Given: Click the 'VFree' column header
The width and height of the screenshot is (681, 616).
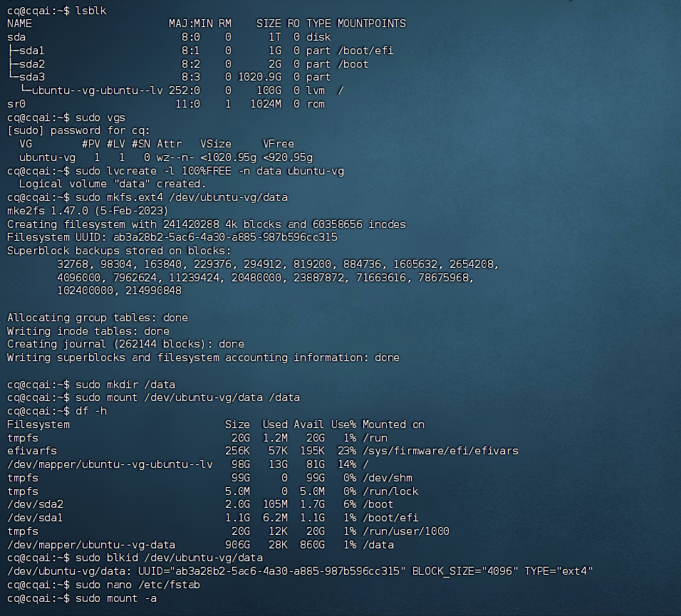Looking at the screenshot, I should (x=279, y=144).
